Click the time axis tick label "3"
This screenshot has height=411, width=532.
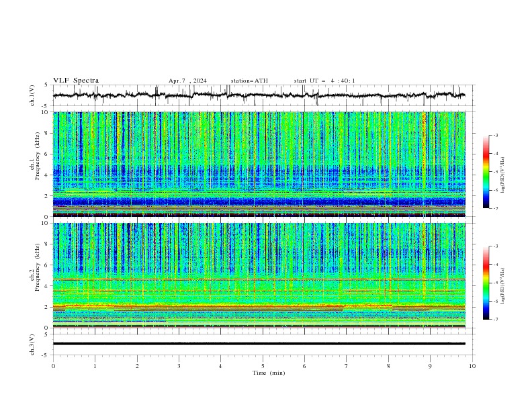[179, 366]
